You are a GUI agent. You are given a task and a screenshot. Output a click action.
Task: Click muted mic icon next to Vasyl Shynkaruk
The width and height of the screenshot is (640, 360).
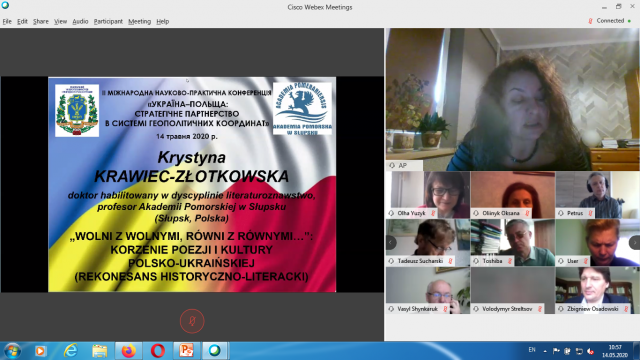coord(445,309)
